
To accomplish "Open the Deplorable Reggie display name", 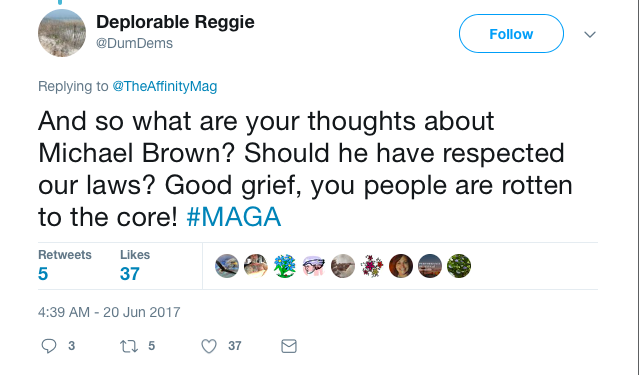I will pos(175,22).
